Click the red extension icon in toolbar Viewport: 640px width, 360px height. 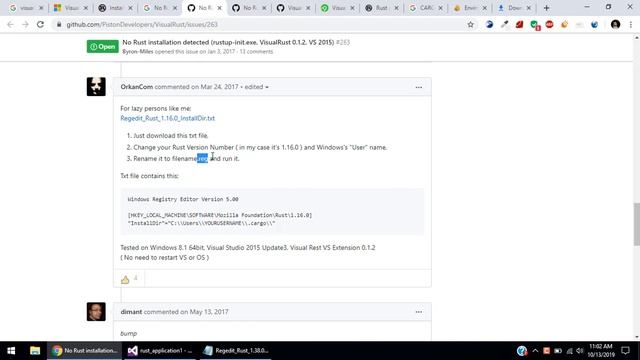pos(519,24)
